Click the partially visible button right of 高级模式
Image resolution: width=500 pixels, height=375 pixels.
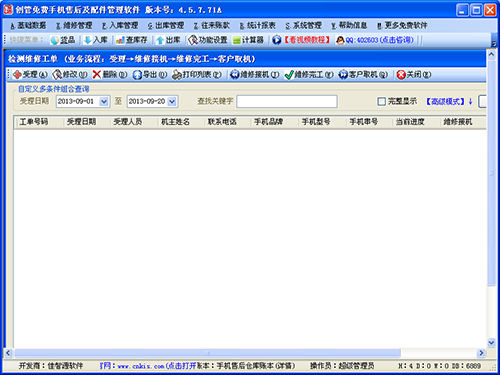click(482, 101)
